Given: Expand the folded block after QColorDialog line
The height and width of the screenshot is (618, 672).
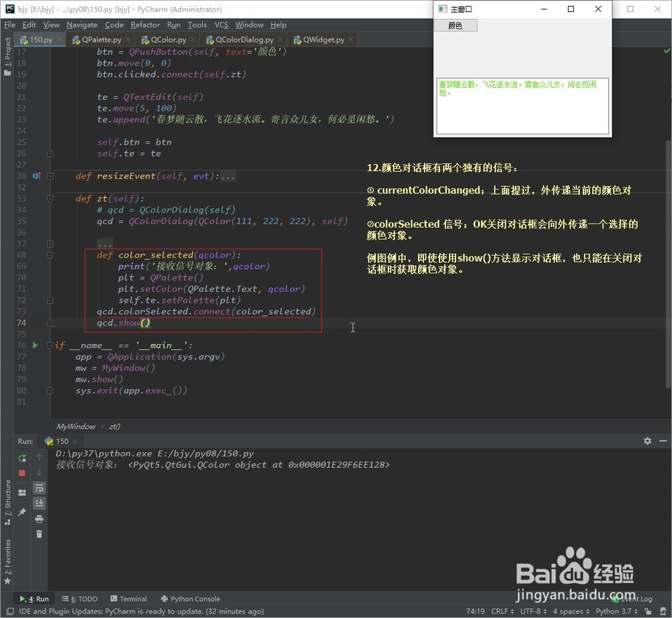Looking at the screenshot, I should tap(50, 244).
